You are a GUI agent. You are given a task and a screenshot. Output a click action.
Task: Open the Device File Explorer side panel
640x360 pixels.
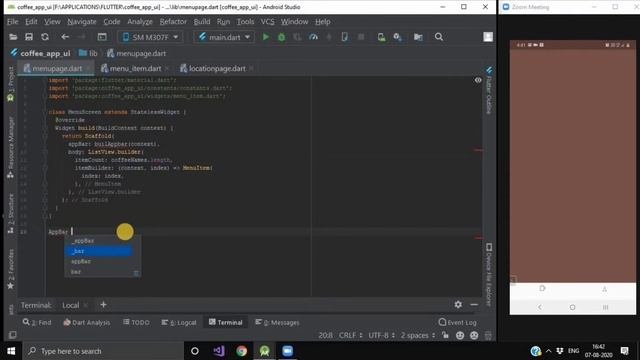(x=489, y=274)
